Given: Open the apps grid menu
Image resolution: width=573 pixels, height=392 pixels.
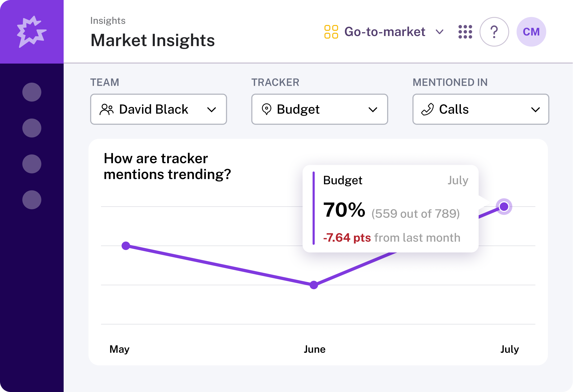Looking at the screenshot, I should coord(465,32).
